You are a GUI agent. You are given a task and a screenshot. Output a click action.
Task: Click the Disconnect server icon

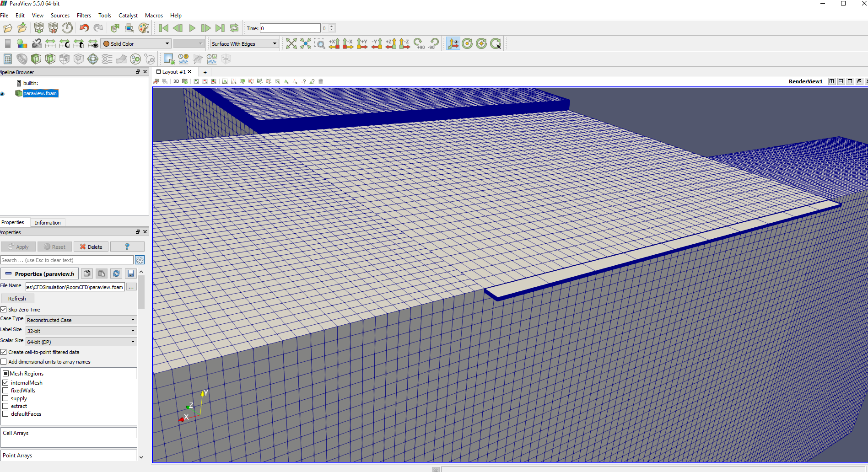pos(53,28)
